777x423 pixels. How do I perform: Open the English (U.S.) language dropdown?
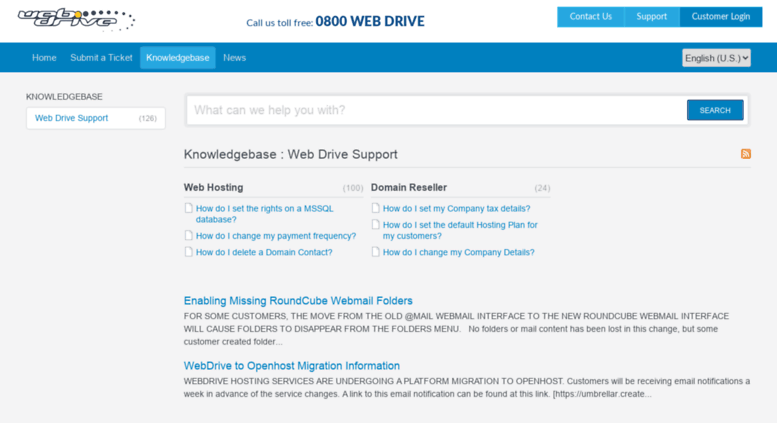716,58
